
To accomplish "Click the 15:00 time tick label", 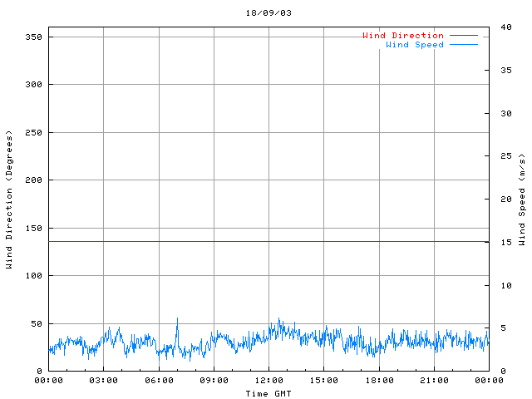I will click(323, 381).
